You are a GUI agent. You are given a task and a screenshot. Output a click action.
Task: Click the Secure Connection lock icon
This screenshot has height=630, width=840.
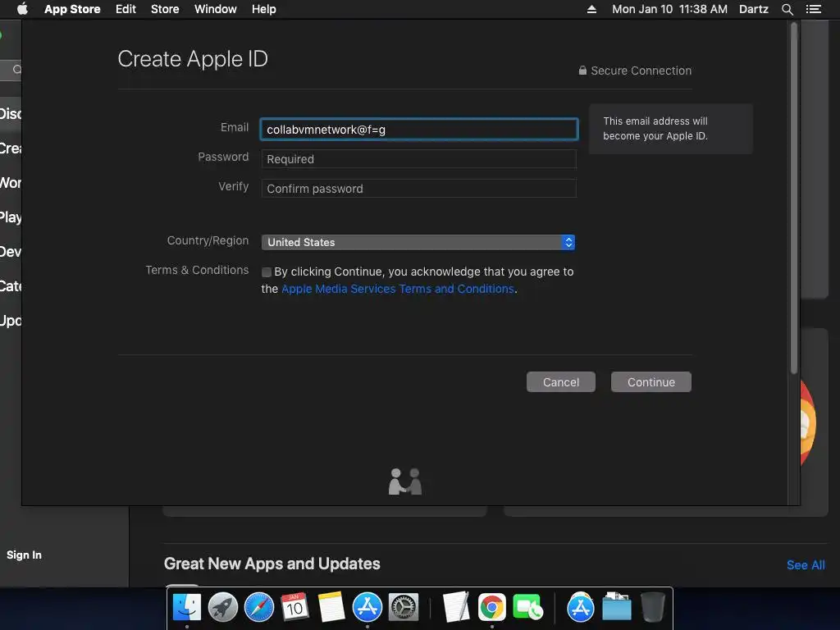point(582,71)
